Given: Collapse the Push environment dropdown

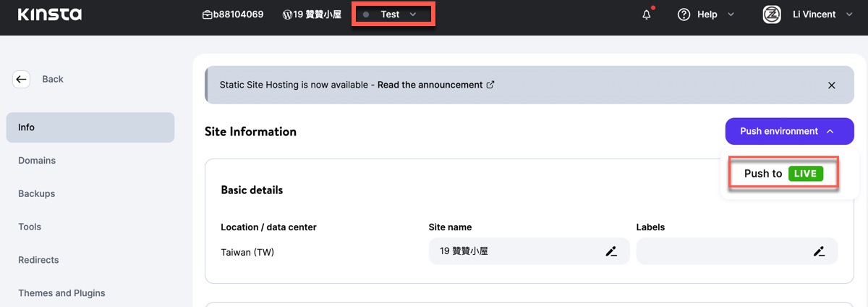Looking at the screenshot, I should tap(790, 131).
